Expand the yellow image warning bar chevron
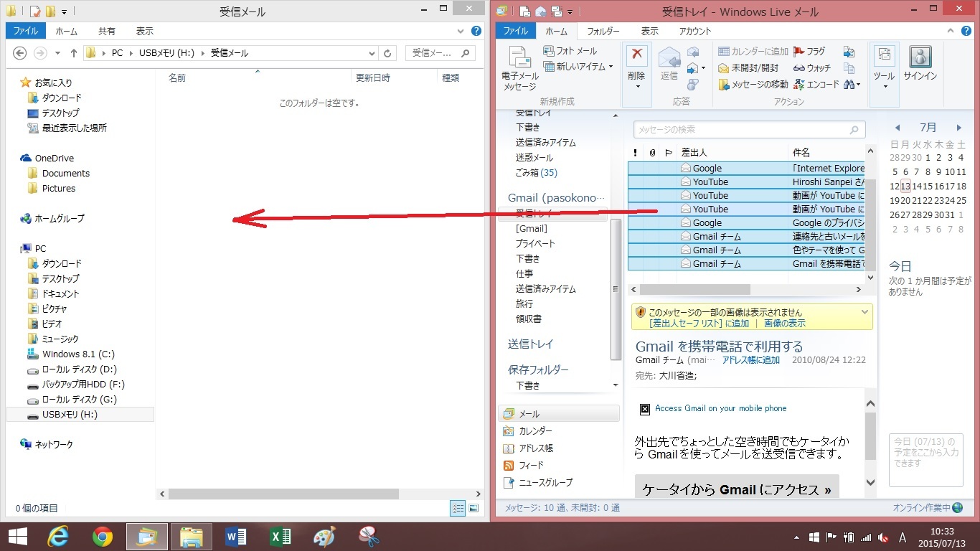The image size is (980, 551). pos(864,312)
